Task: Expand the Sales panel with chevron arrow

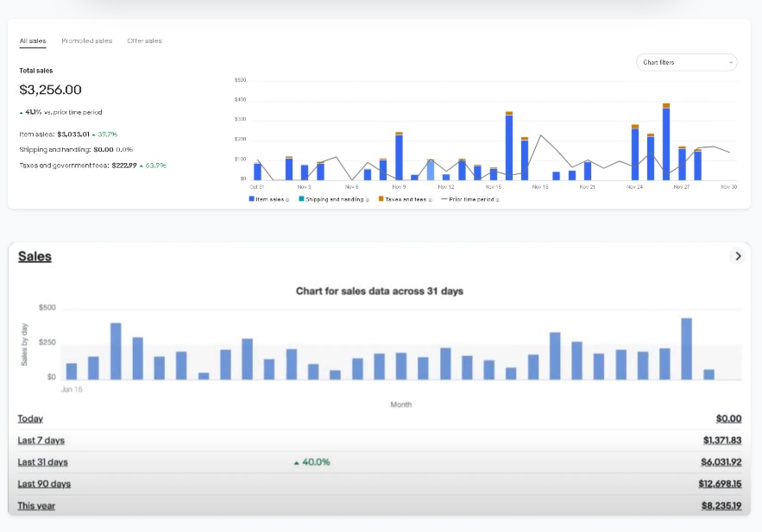Action: tap(737, 256)
